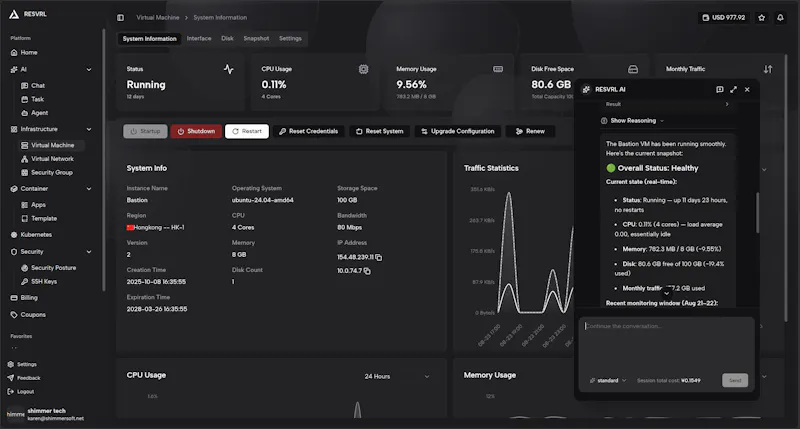
Task: Switch to System Information tab
Action: [149, 39]
